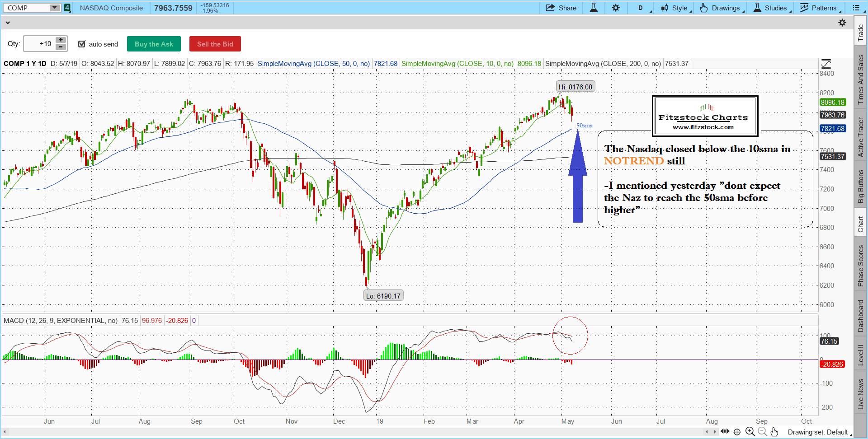Click the green clipboard link number 4 icon
Screen dimensions: 868x439
click(x=67, y=8)
